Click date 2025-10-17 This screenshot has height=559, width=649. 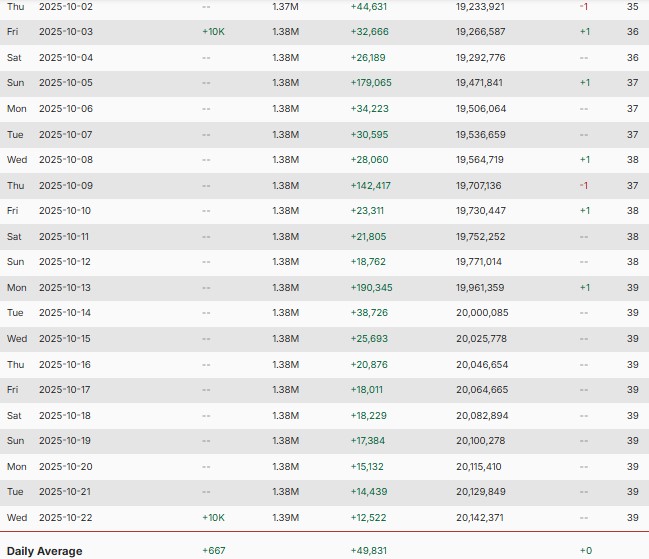[65, 390]
